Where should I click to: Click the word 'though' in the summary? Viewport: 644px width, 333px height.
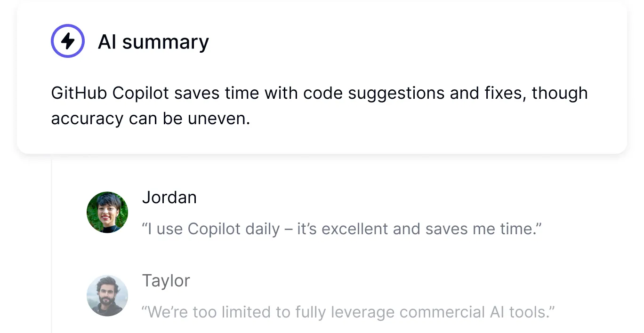(560, 94)
